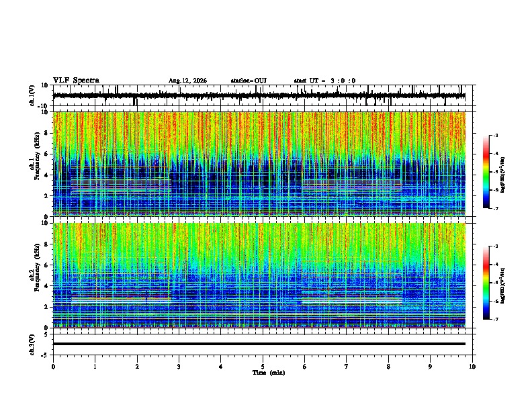Screen dimensions: 532x411
Task: Click the station=OUJ label
Action: point(249,81)
